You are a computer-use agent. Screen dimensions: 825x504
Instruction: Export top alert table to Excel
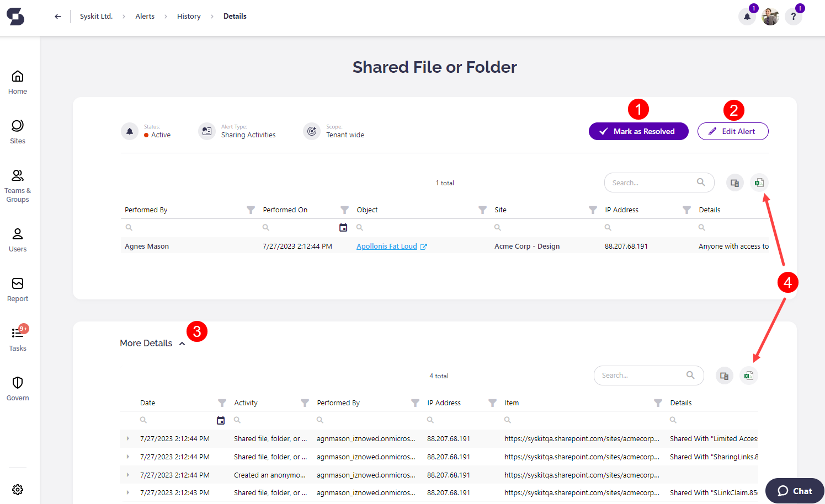(759, 183)
